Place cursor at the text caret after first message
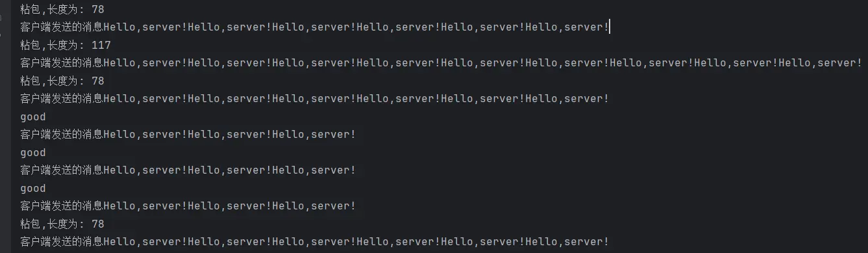This screenshot has height=253, width=868. (610, 27)
